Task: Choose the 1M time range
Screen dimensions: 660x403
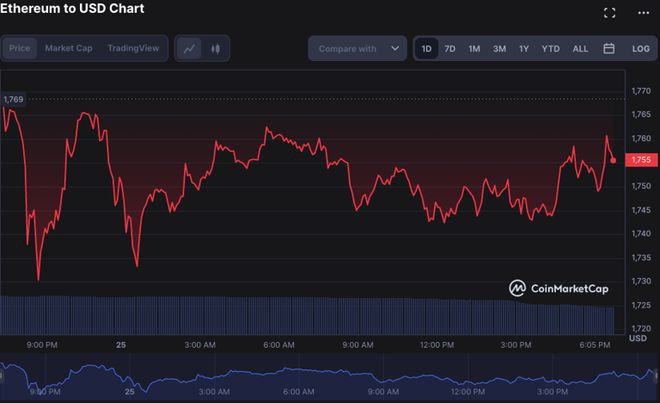Action: click(x=474, y=48)
